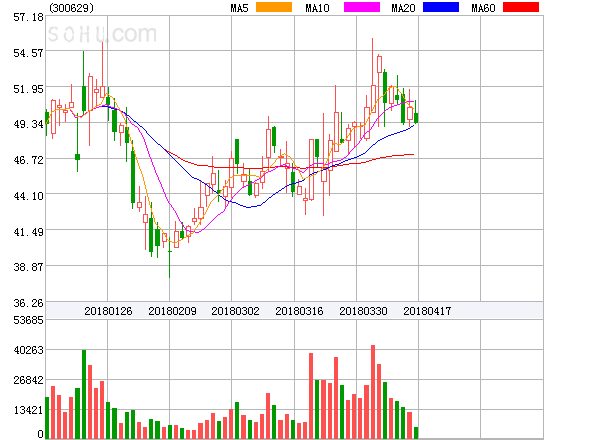Click the 54.57 price axis label

28,53
